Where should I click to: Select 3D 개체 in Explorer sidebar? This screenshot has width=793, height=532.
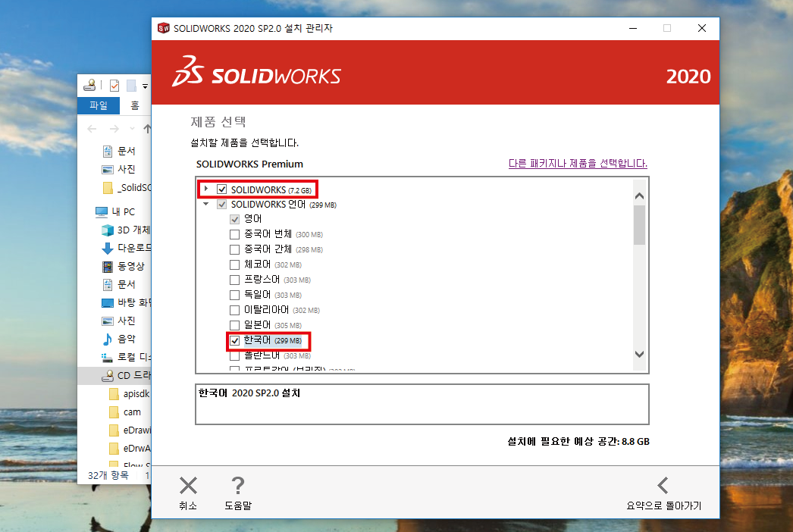click(x=126, y=230)
